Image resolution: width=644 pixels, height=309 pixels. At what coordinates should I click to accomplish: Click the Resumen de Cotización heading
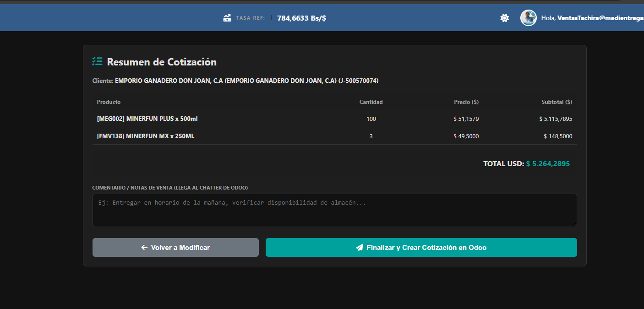(x=162, y=62)
